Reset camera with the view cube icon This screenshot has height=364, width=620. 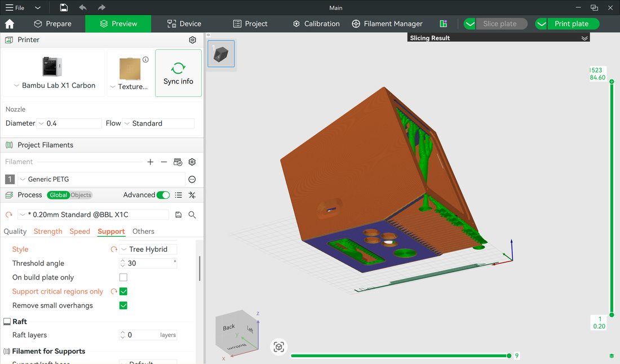[x=279, y=347]
